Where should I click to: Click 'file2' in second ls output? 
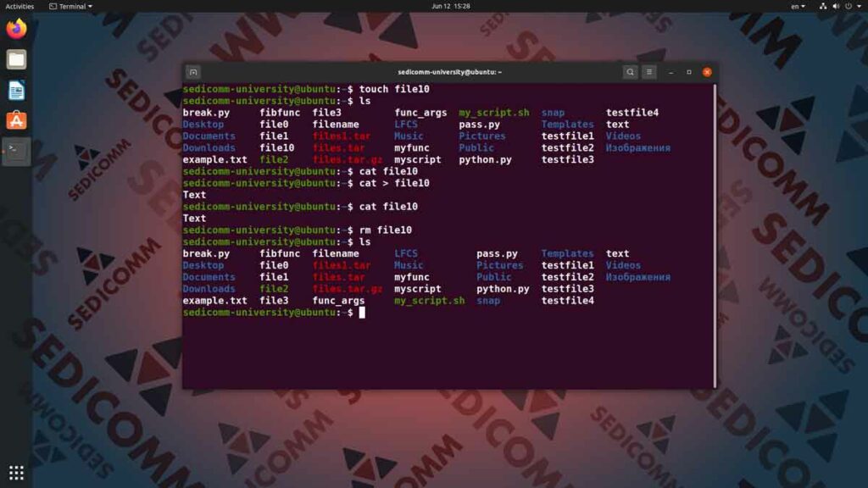pyautogui.click(x=274, y=289)
